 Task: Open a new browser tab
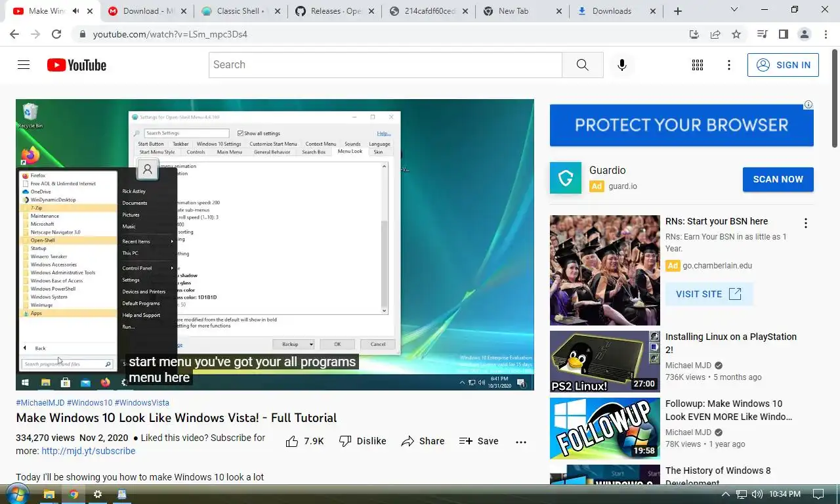(678, 11)
